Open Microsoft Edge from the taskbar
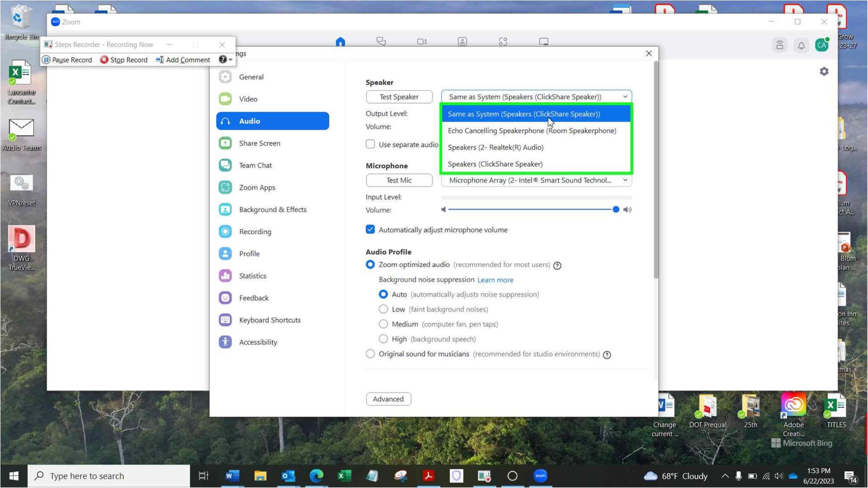Image resolution: width=868 pixels, height=488 pixels. pyautogui.click(x=316, y=476)
